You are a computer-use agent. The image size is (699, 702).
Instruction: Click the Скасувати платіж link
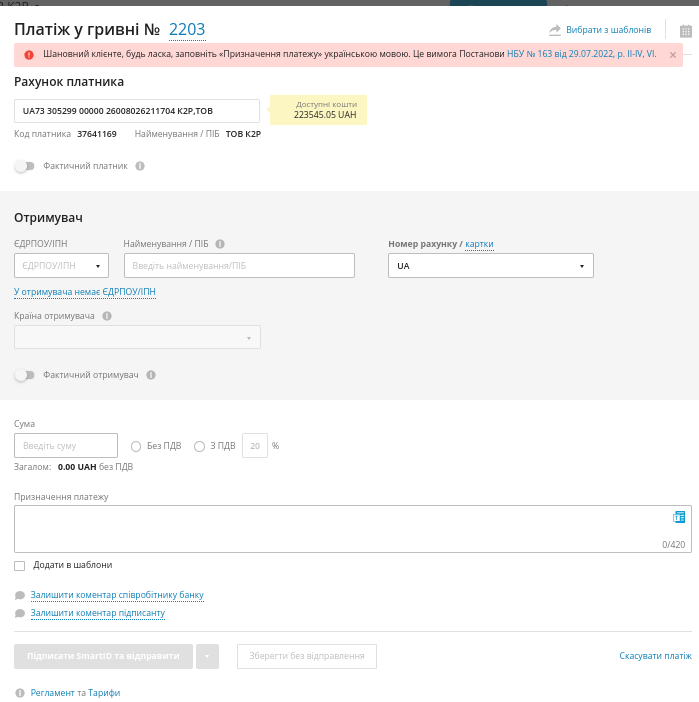pos(655,656)
